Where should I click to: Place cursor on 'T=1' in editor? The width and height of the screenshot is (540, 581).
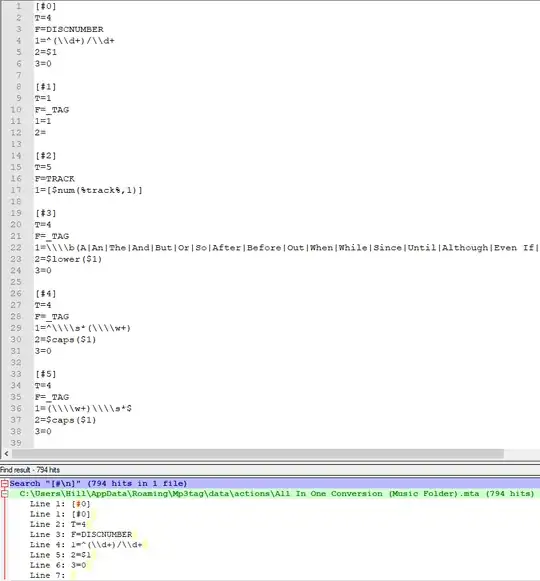pos(43,98)
